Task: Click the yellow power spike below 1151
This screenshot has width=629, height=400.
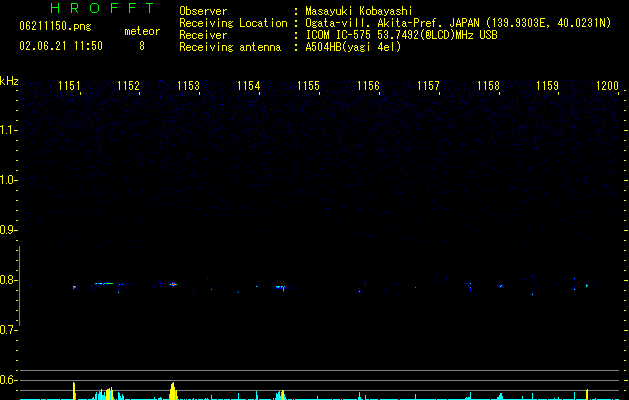Action: 74,391
